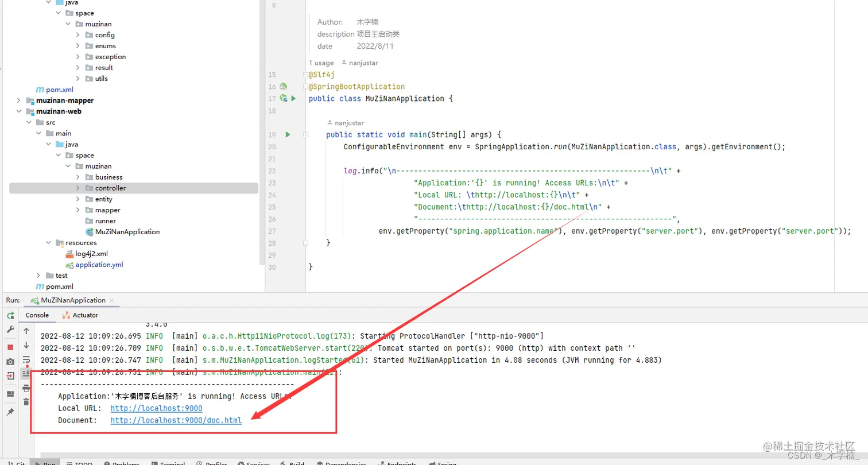Click the ConfigurableEnvironment type in code

click(394, 146)
